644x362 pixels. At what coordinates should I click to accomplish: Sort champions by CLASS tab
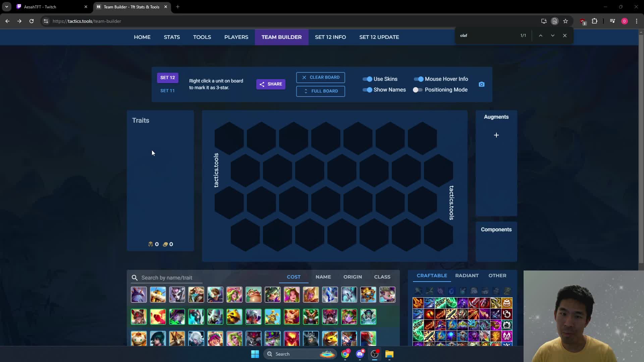click(x=382, y=277)
